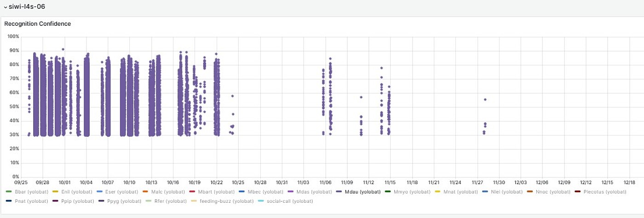Collapse the siwi-l4s-06 row
The height and width of the screenshot is (218, 644).
pos(6,7)
